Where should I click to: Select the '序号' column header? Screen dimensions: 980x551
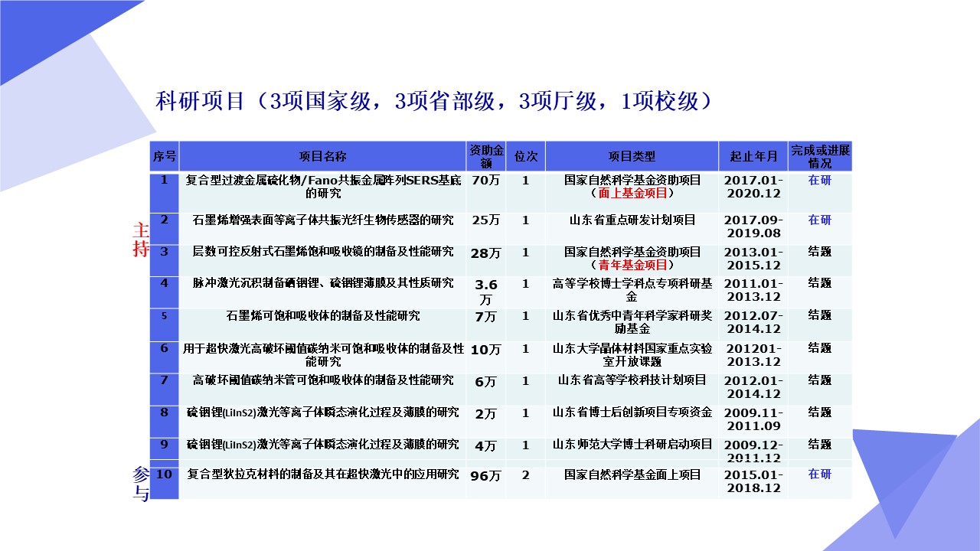[164, 156]
